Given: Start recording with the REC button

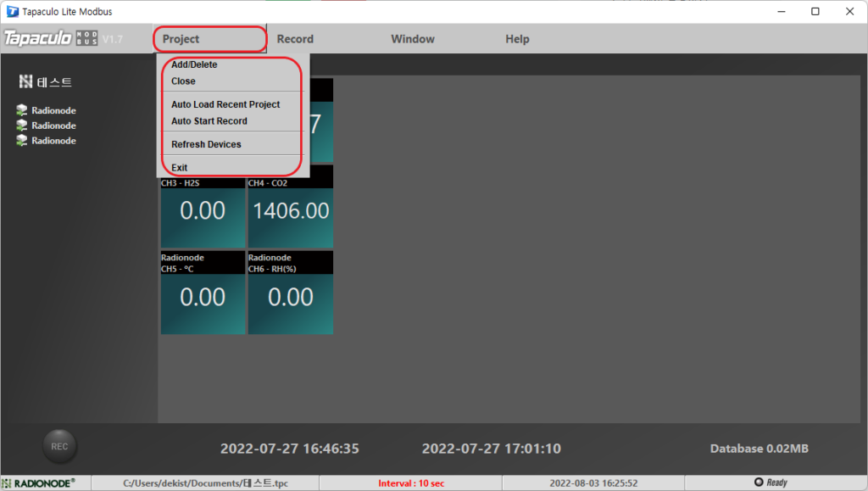Looking at the screenshot, I should [60, 446].
